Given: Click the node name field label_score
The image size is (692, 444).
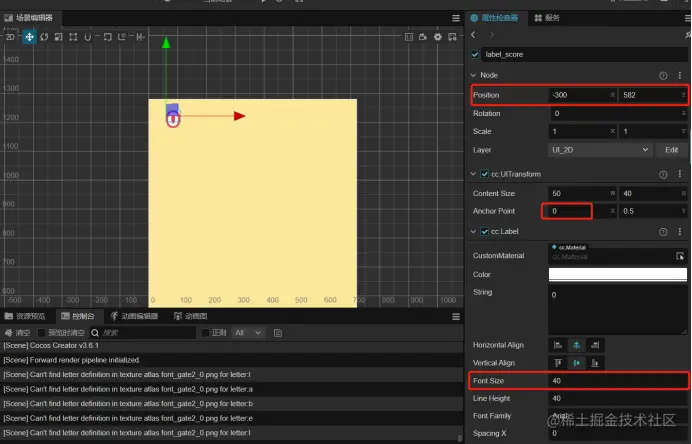Looking at the screenshot, I should (x=584, y=54).
